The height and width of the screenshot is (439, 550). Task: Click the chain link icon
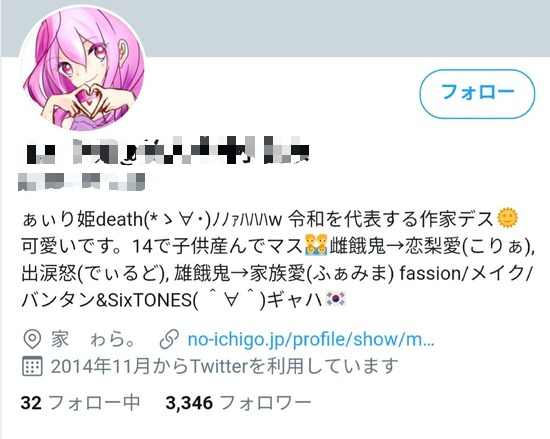[x=169, y=339]
